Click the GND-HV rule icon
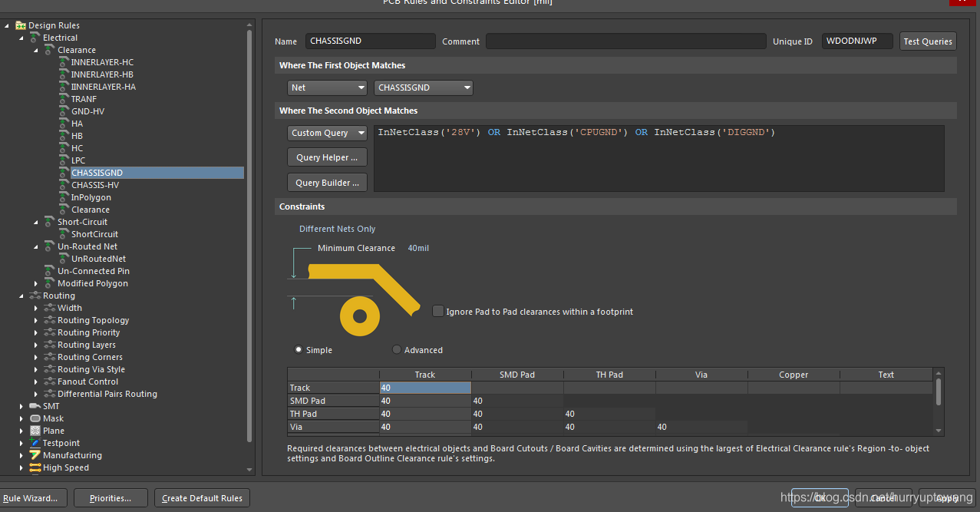The height and width of the screenshot is (512, 980). point(64,111)
